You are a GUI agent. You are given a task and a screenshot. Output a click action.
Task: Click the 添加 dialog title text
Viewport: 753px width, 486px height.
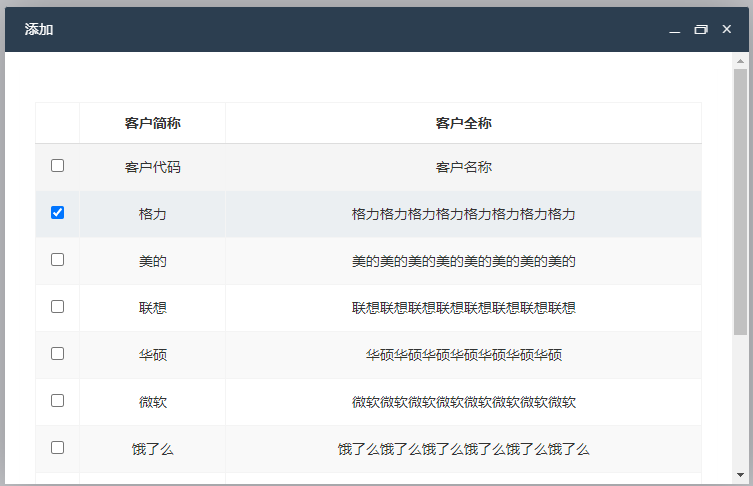pos(39,29)
